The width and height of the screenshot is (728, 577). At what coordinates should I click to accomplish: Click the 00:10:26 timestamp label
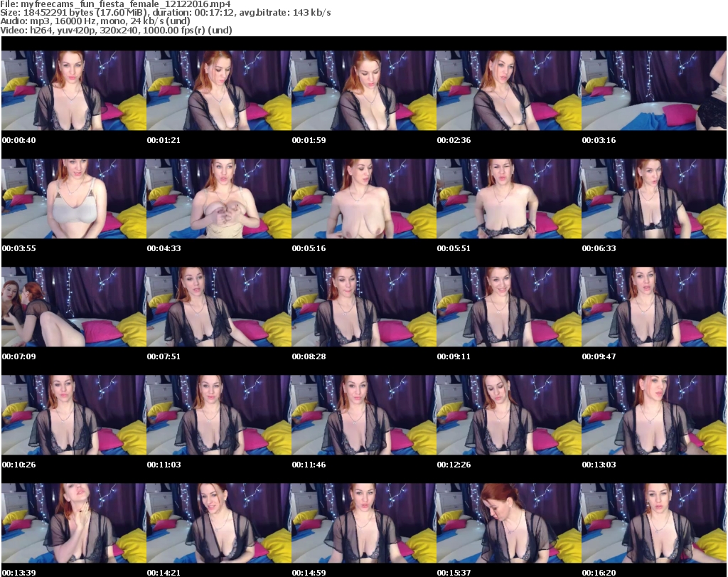coord(18,465)
